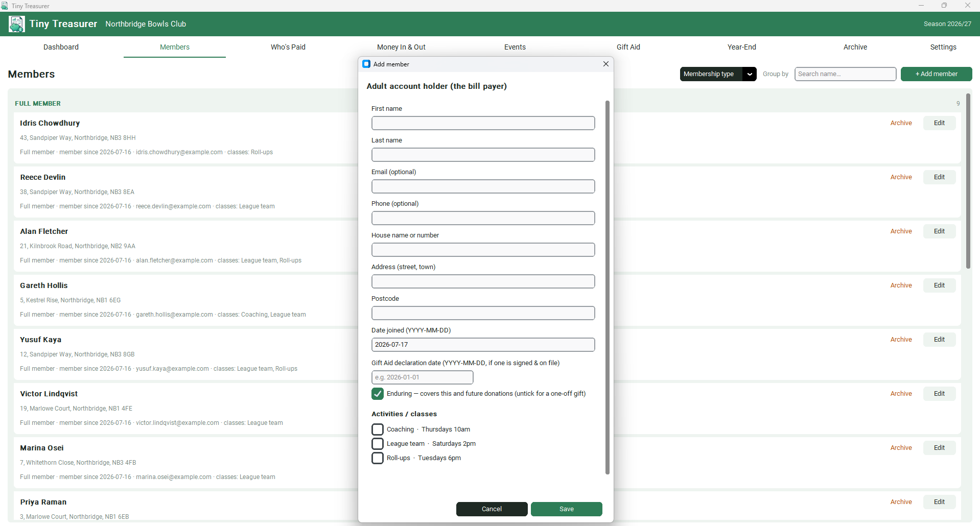
Task: Edit Marina Osei's record
Action: point(940,448)
